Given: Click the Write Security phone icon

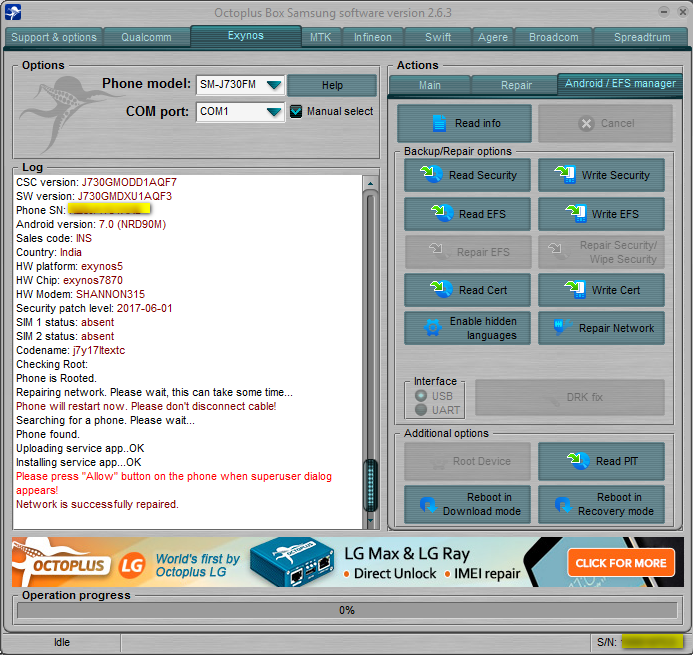Looking at the screenshot, I should pos(565,174).
